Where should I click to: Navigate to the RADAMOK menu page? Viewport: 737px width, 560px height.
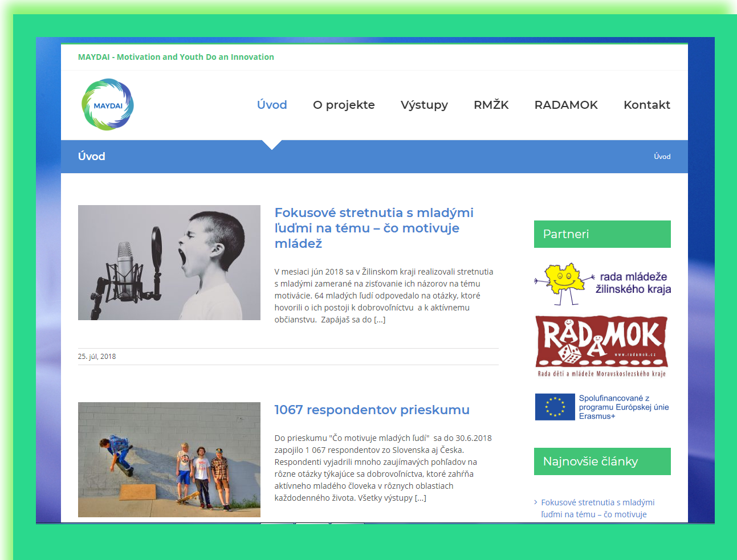pyautogui.click(x=566, y=105)
